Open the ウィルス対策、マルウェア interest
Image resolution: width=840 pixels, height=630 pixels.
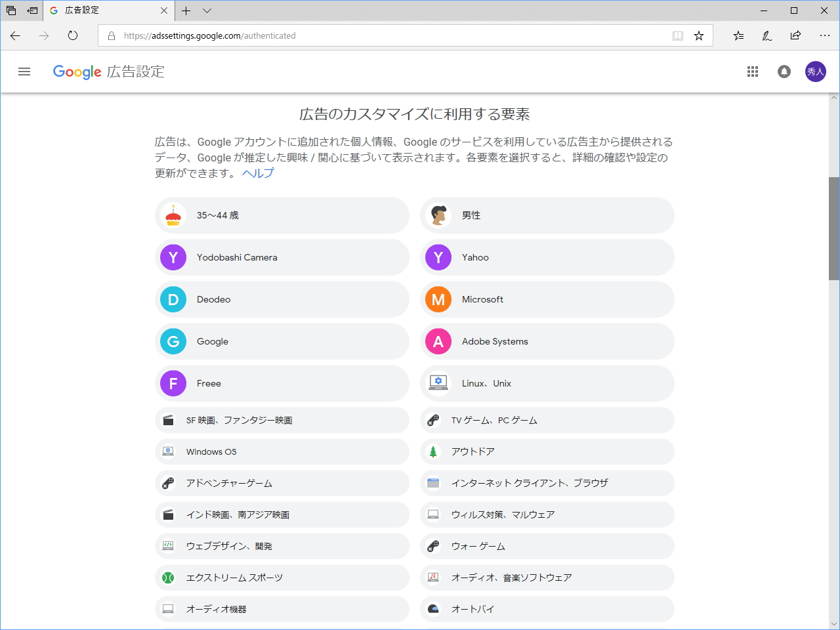547,514
